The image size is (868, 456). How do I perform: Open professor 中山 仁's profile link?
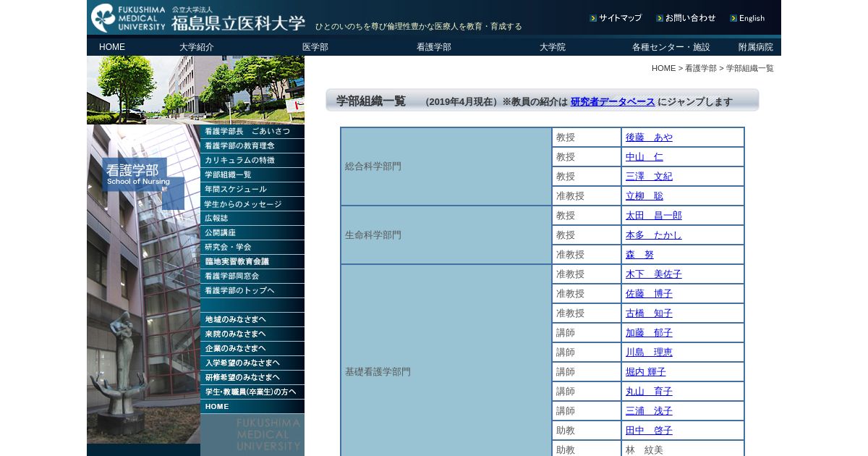point(644,157)
